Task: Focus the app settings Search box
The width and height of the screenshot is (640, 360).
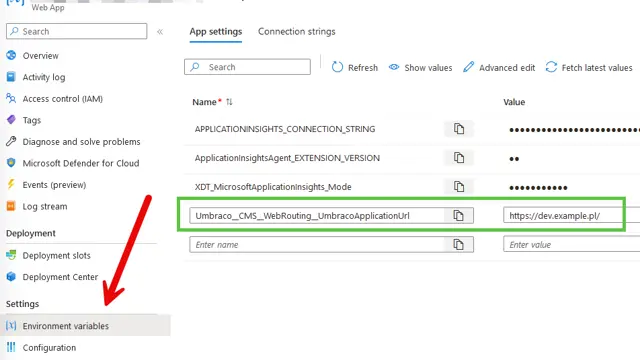Action: point(247,67)
